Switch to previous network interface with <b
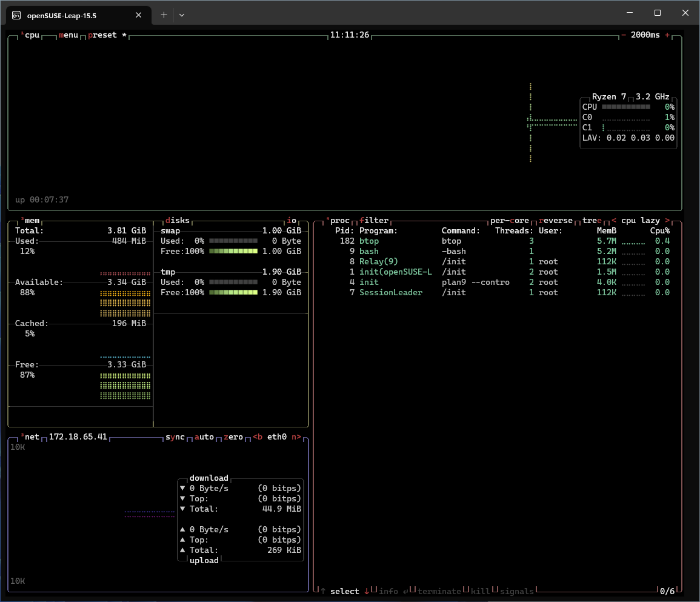Viewport: 700px width, 602px height. (x=258, y=436)
